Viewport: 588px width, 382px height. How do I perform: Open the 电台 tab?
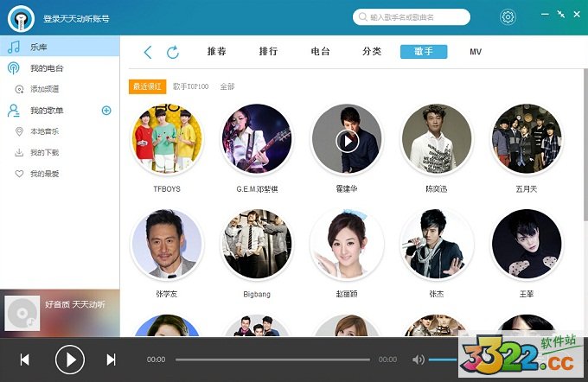pos(320,51)
